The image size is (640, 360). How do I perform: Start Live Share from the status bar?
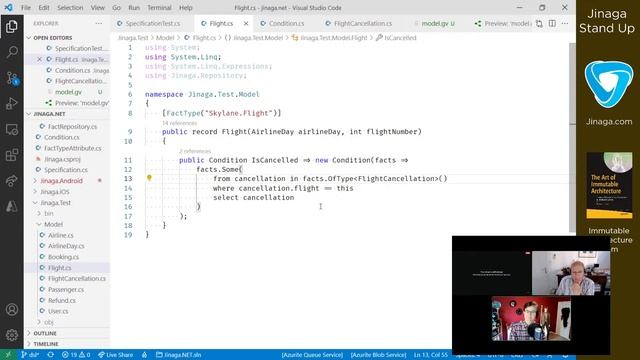pos(116,355)
